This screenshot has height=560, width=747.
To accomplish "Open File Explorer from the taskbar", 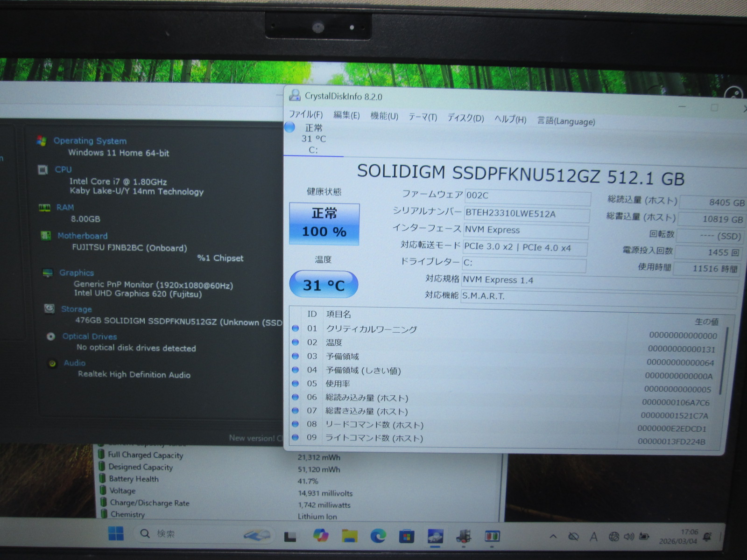I will [x=349, y=536].
